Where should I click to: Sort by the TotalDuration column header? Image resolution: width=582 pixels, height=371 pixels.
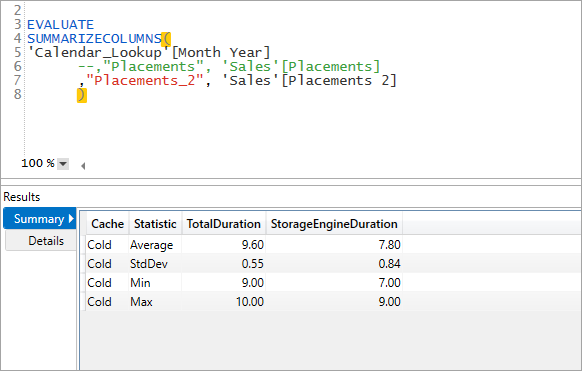pyautogui.click(x=224, y=224)
